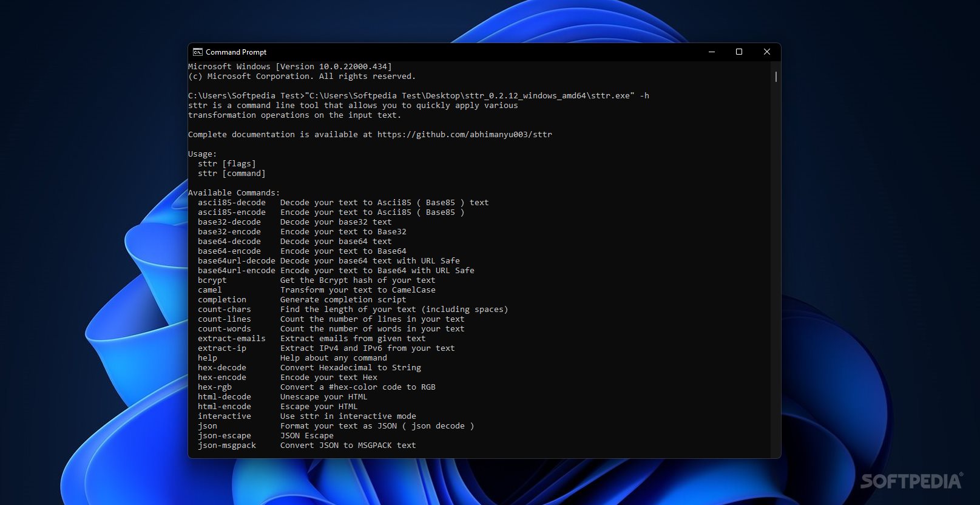This screenshot has height=505, width=980.
Task: Click 'Extract emails from given text' description
Action: [353, 339]
